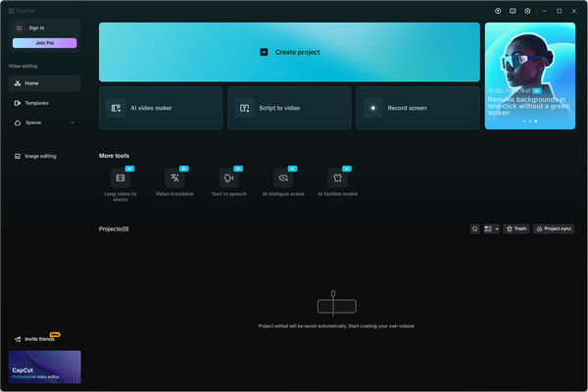Click the Auto removal promo banner
588x392 pixels.
[530, 75]
